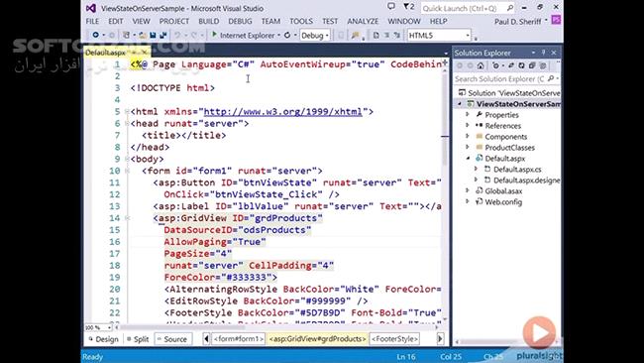Click the Undo toolbar icon
The image size is (644, 363).
tap(177, 36)
